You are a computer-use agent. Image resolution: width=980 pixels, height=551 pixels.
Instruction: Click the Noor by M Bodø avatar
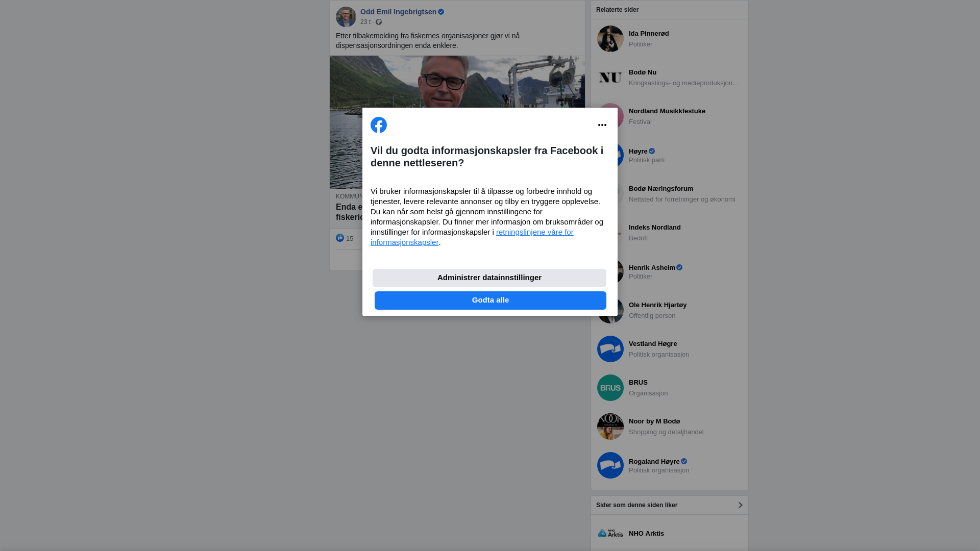610,427
